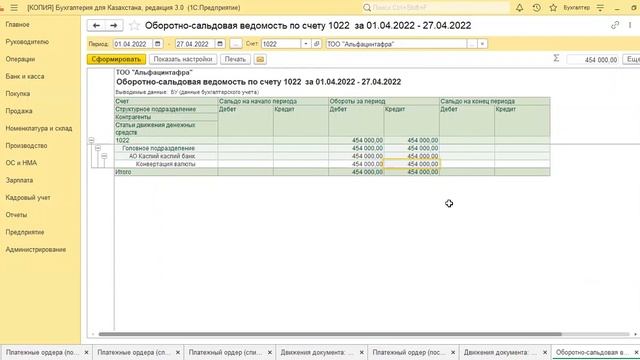Click the report's horizontal scrollbar
The image size is (640, 360).
(x=330, y=334)
